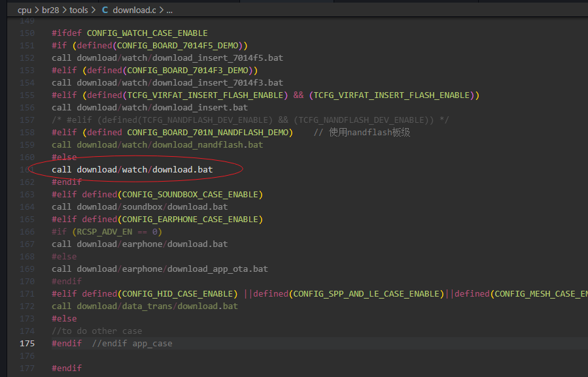Image resolution: width=588 pixels, height=377 pixels.
Task: Click gutter line number 150
Action: [x=27, y=33]
